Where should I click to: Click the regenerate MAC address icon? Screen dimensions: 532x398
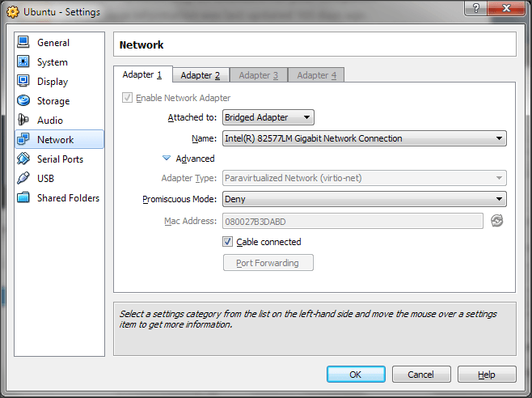point(497,221)
